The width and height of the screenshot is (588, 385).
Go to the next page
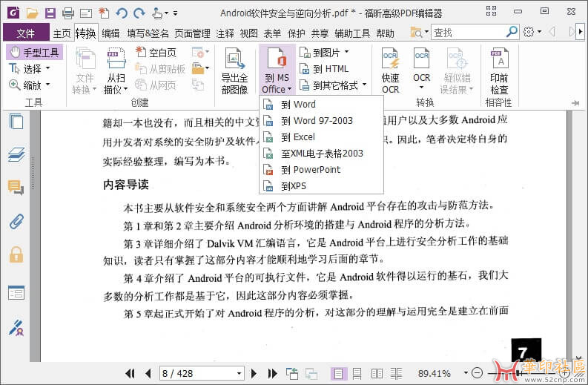[x=254, y=373]
